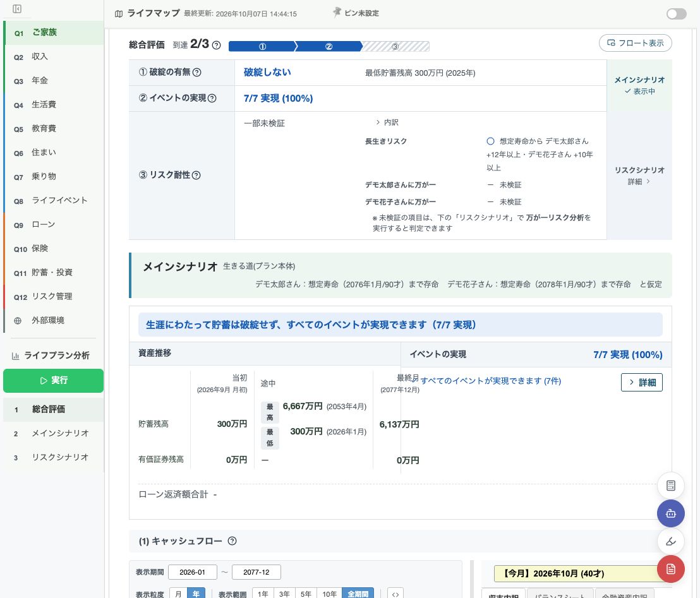Edit start period field 2026-01
This screenshot has width=700, height=598.
coord(193,572)
